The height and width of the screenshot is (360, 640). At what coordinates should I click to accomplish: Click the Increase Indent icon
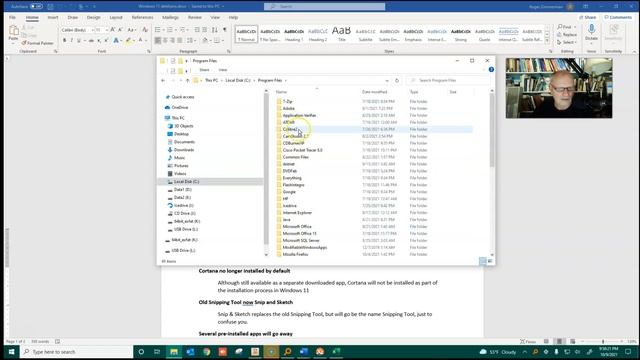click(x=204, y=30)
